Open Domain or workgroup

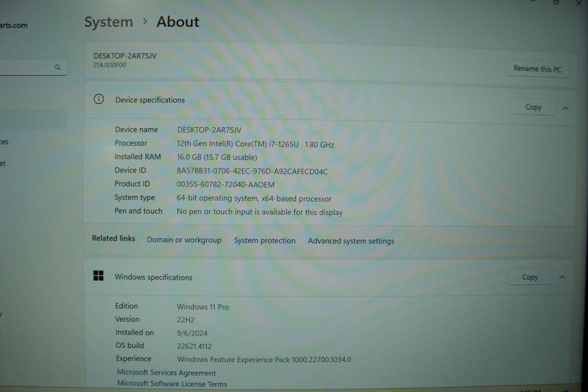pos(184,240)
